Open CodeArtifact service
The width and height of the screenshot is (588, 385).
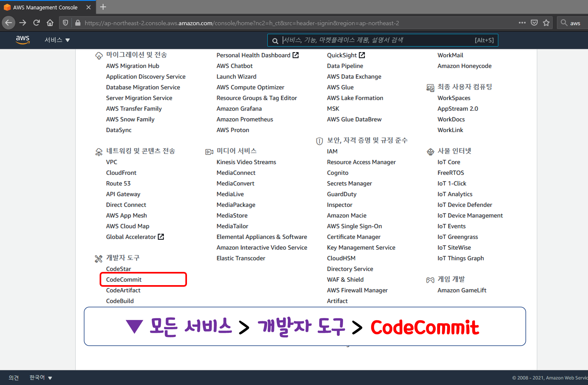(123, 290)
